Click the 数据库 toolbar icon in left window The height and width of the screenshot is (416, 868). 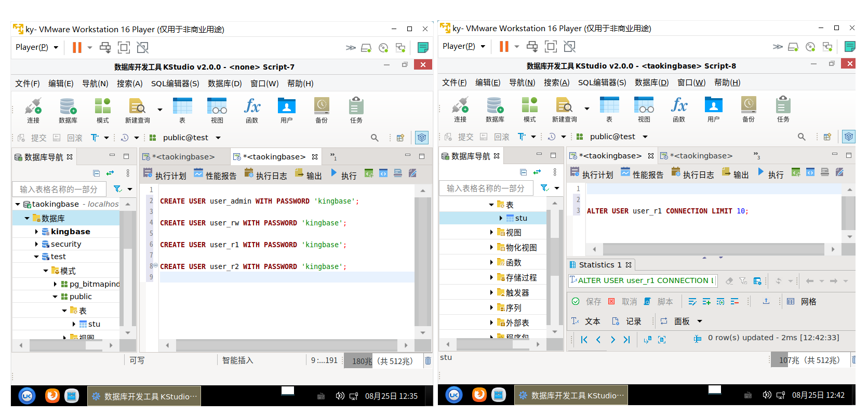[68, 111]
